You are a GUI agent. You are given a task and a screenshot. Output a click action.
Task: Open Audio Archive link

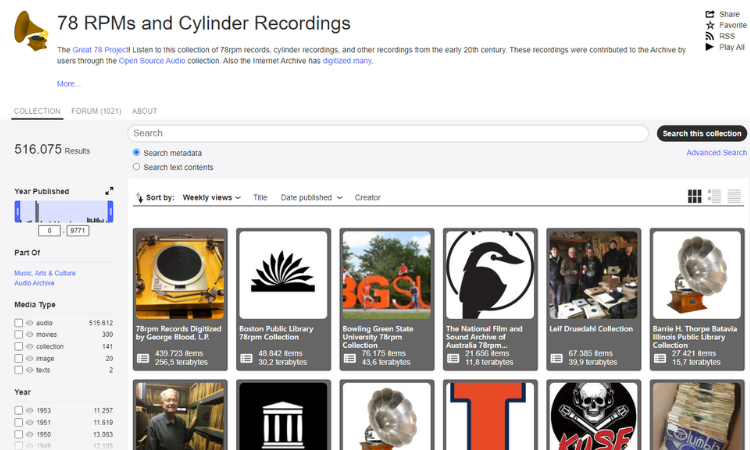pyautogui.click(x=34, y=283)
